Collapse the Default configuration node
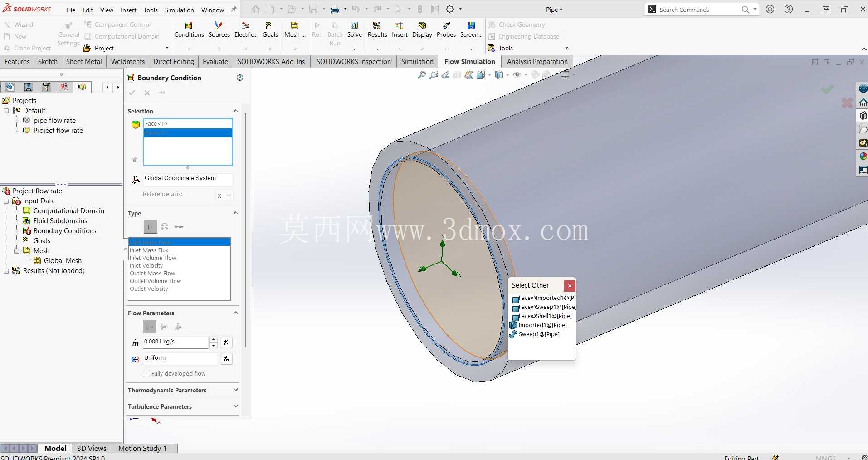Screen dimensions: 868x460 click(x=6, y=111)
